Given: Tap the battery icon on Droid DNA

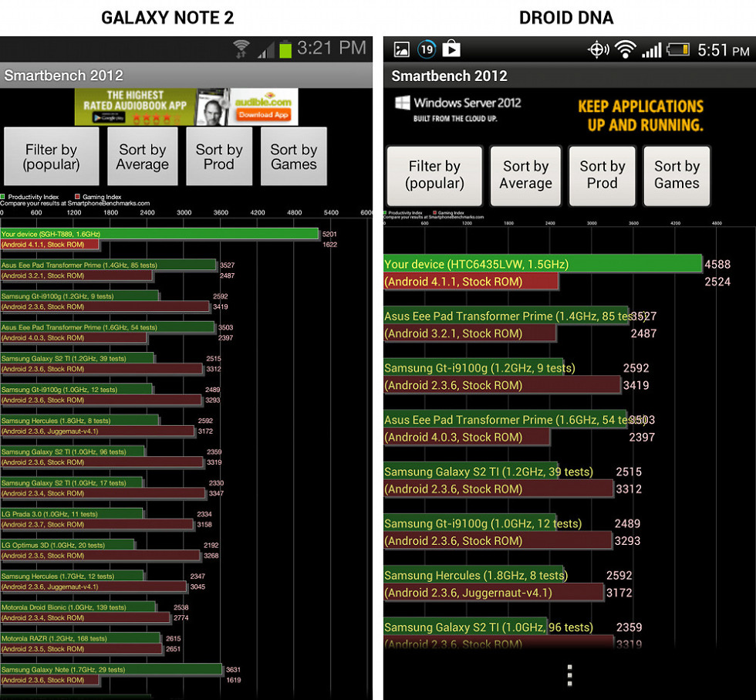Looking at the screenshot, I should 678,49.
